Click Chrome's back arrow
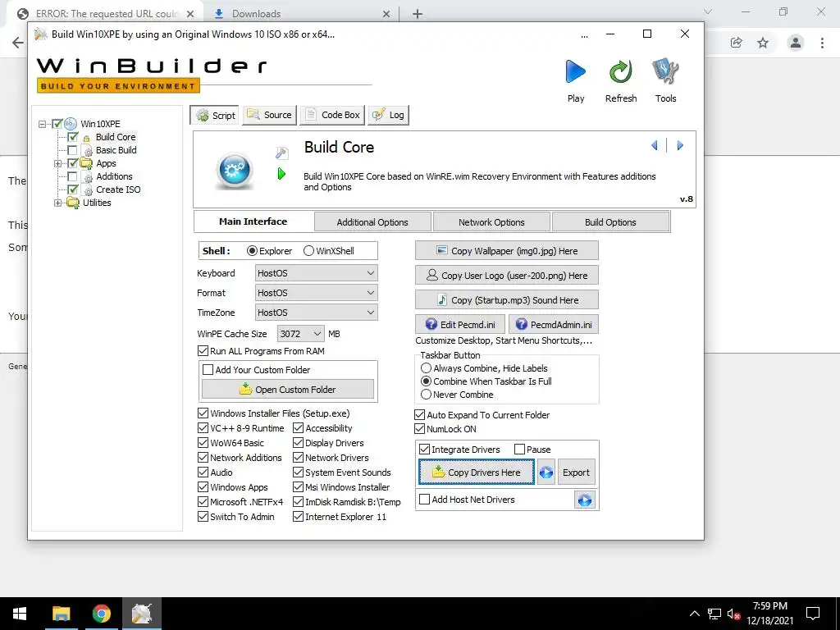 [x=18, y=43]
